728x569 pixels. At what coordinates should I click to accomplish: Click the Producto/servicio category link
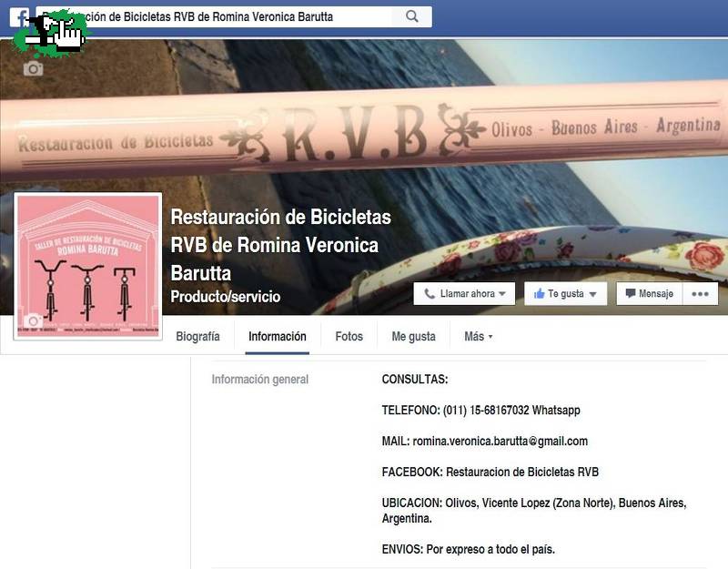225,297
